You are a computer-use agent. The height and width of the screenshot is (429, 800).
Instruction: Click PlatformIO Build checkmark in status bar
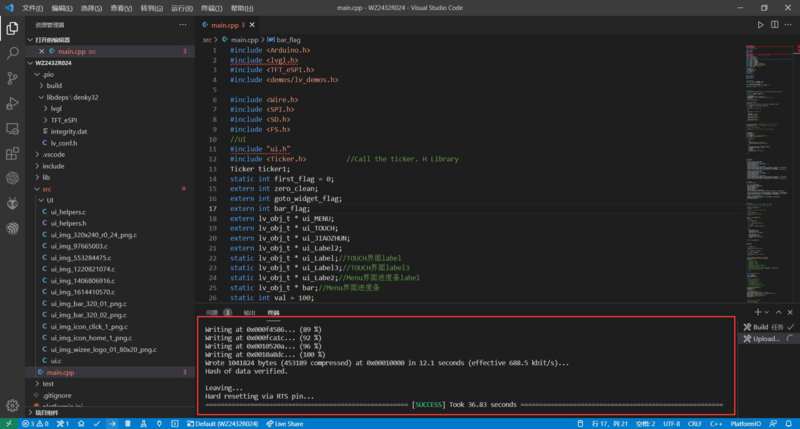96,423
